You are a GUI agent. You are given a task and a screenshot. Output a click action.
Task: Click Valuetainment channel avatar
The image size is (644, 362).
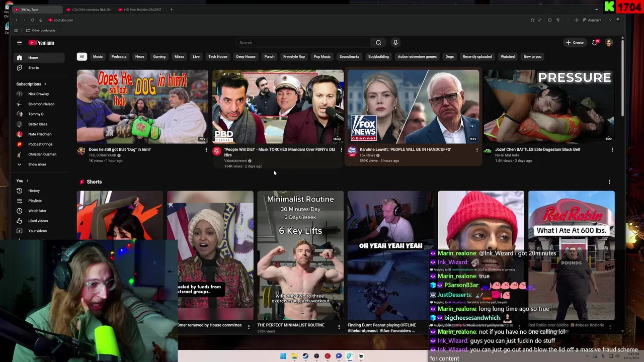coord(216,151)
